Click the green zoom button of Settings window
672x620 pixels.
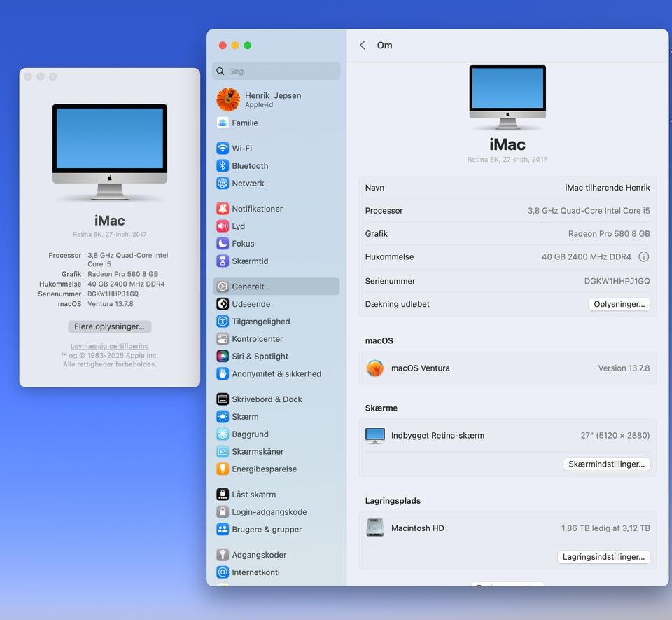coord(248,46)
